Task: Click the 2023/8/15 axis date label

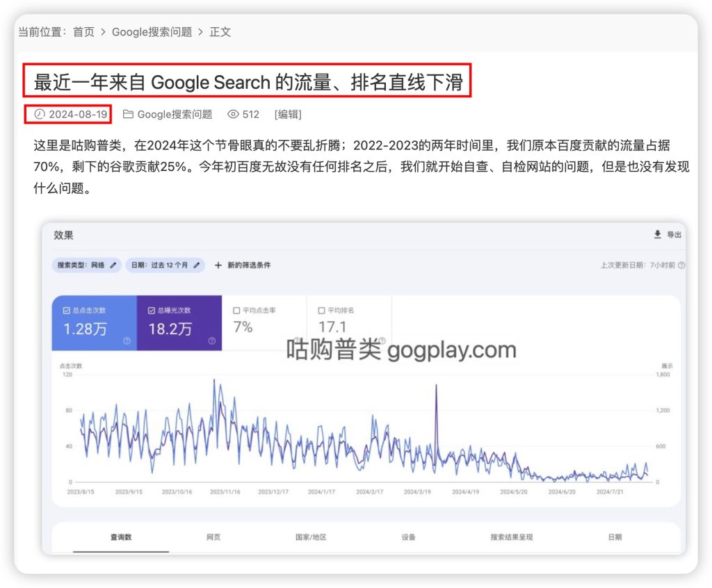Action: (81, 492)
